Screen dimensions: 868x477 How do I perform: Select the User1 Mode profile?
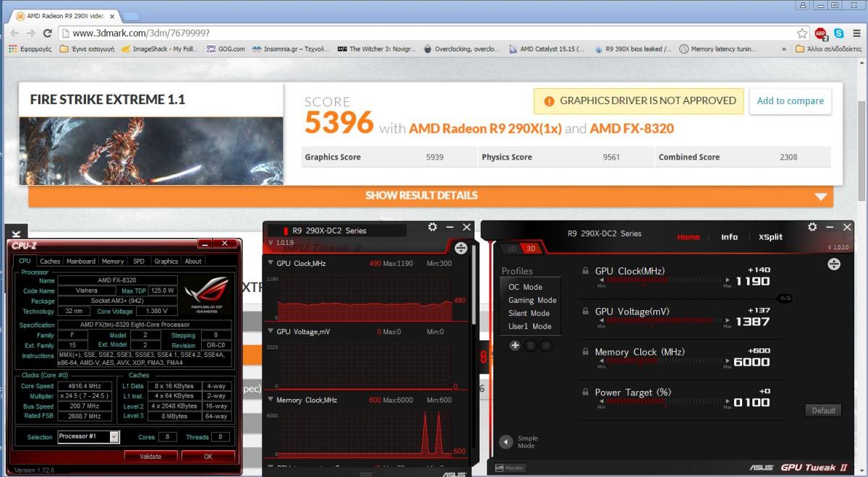pos(529,326)
